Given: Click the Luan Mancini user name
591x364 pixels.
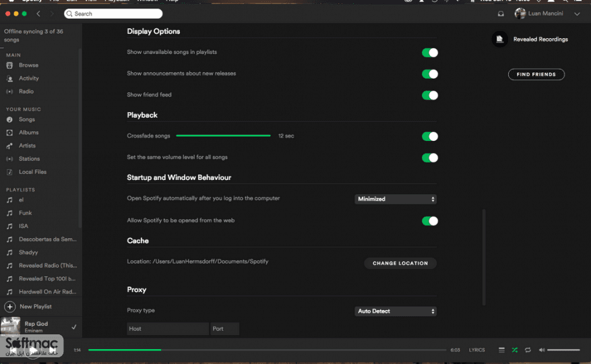Looking at the screenshot, I should coord(545,13).
